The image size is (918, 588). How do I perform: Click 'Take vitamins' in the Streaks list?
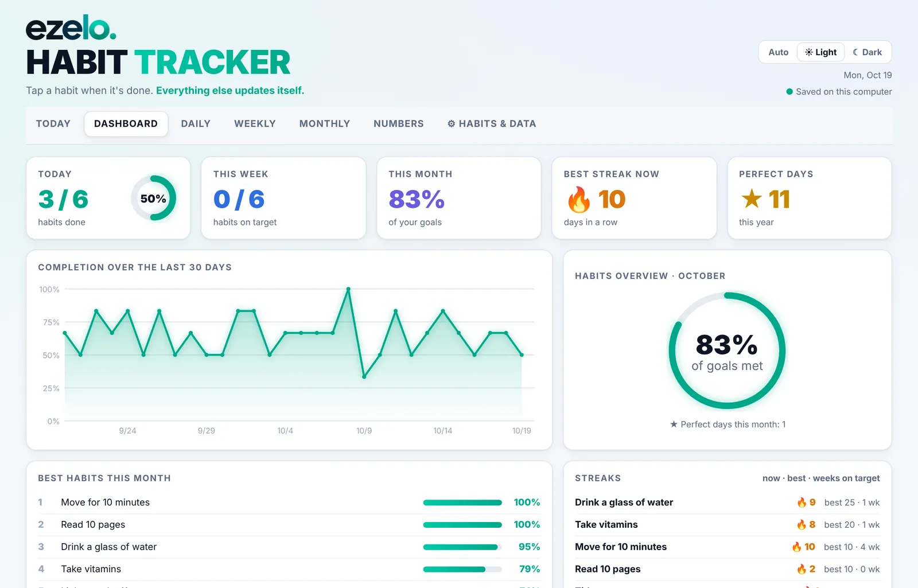pos(606,525)
